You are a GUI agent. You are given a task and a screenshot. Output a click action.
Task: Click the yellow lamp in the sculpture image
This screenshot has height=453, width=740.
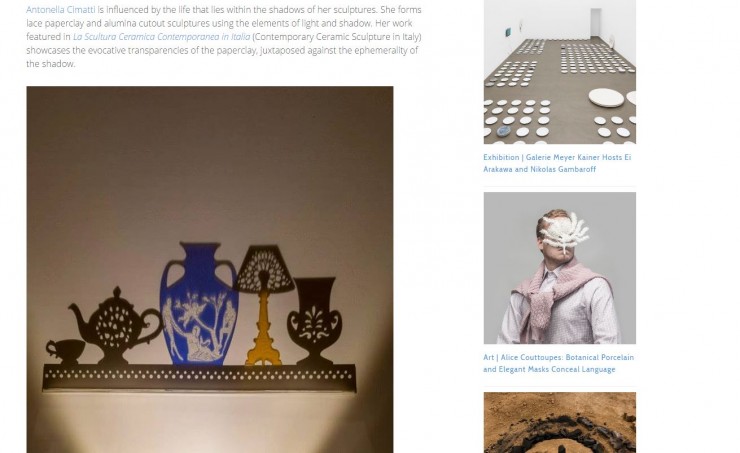(264, 329)
